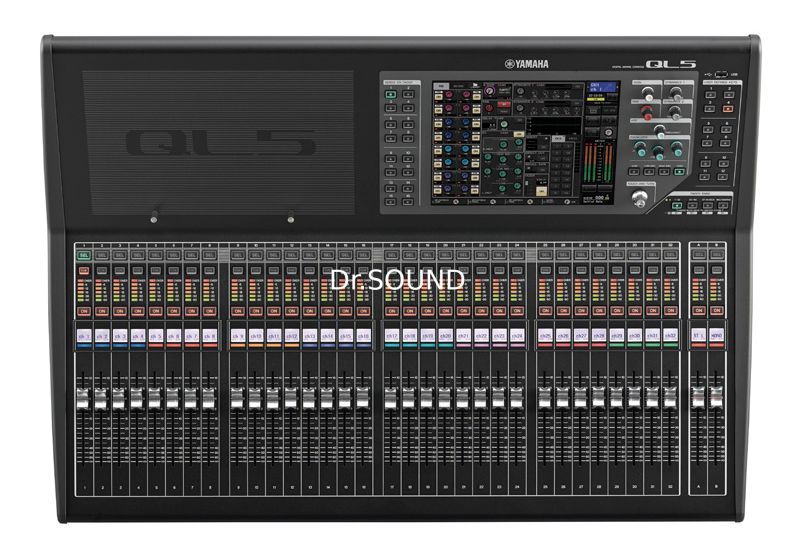Adjust the red HPF knob

(x=647, y=112)
